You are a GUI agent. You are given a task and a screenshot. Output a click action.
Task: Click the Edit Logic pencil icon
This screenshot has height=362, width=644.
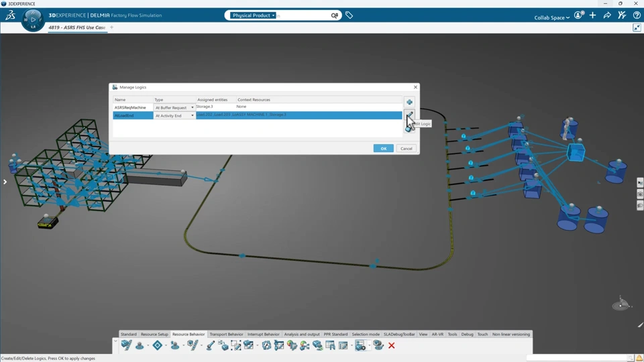coord(409,115)
